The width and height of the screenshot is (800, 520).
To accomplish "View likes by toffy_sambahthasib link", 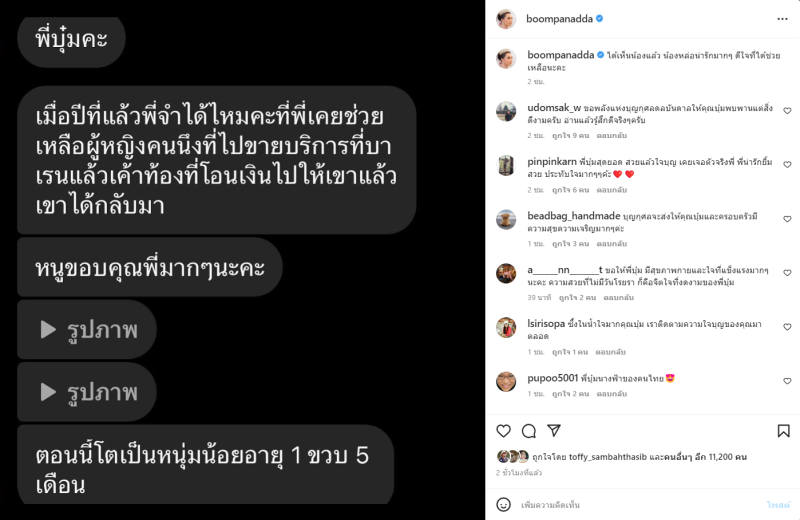I will [603, 457].
